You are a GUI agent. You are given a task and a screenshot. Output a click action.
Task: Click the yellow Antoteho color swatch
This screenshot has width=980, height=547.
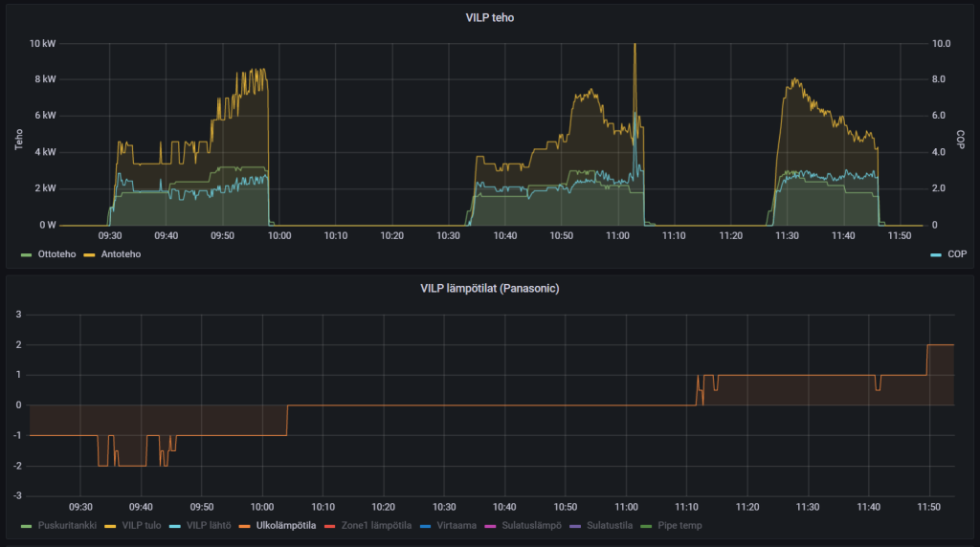tap(92, 254)
